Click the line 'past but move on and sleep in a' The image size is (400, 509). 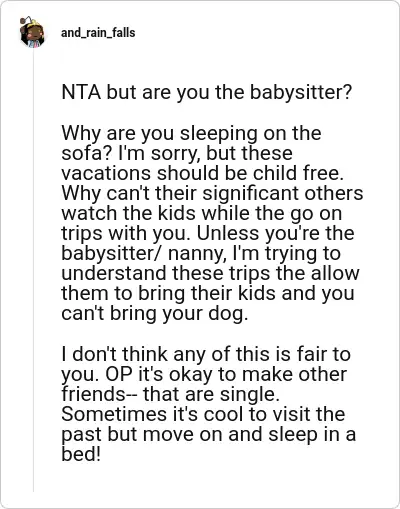pos(209,434)
